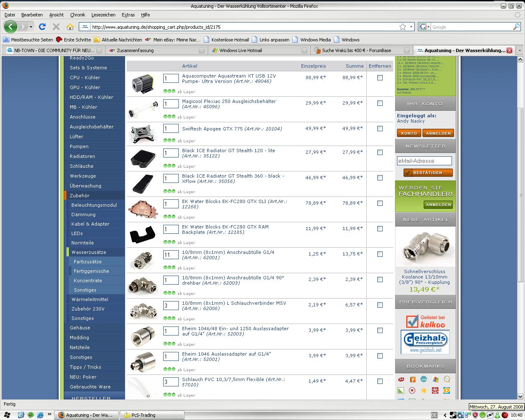Screen dimensions: 525x420
Task: Close the Aquatuning browser tab
Action: (509, 50)
